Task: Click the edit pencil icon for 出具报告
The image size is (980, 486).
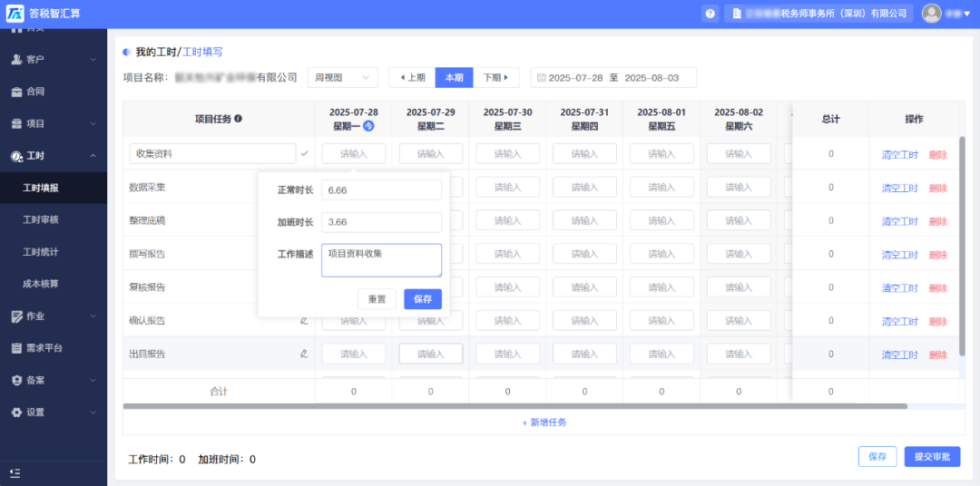Action: click(x=304, y=354)
